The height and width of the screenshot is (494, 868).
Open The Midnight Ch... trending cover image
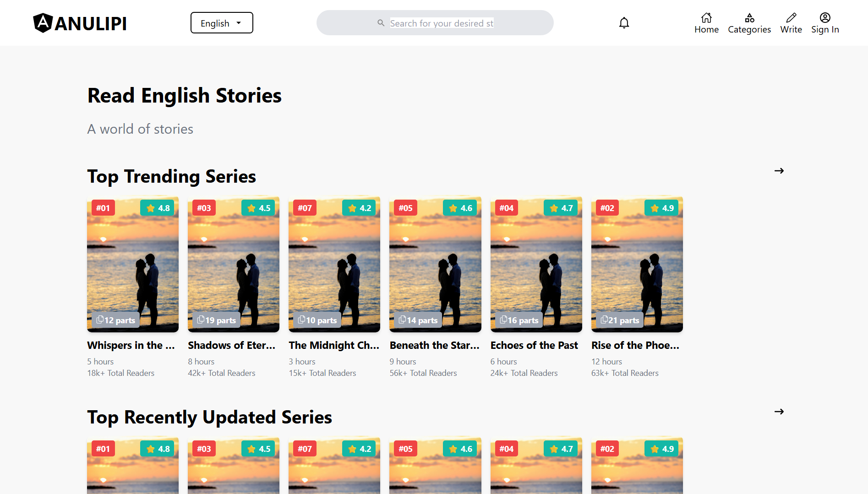pos(334,264)
